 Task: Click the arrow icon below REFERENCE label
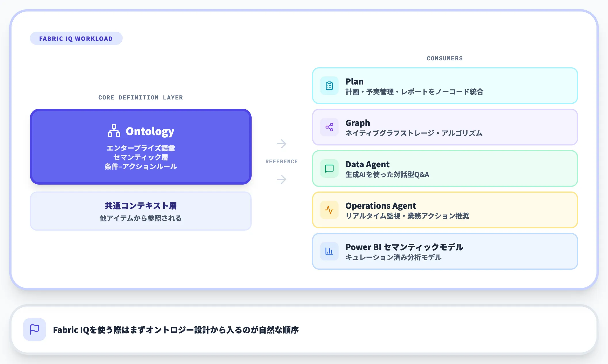282,180
